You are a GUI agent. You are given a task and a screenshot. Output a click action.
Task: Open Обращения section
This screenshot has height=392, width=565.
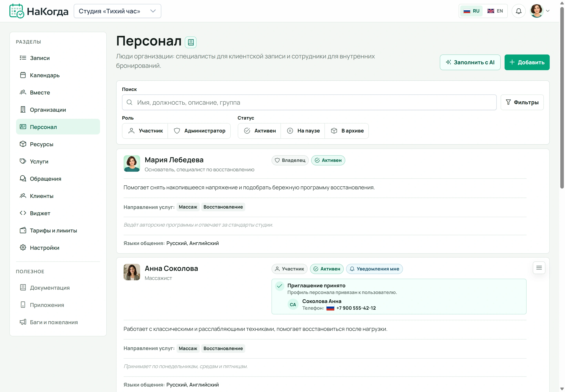(58, 179)
